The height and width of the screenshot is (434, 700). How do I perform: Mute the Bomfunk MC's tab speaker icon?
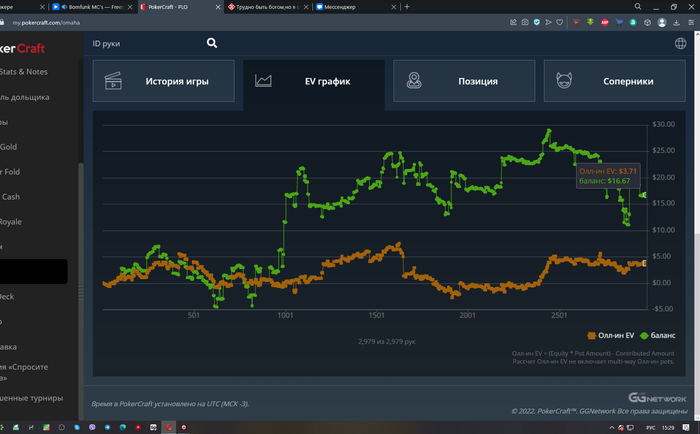64,7
